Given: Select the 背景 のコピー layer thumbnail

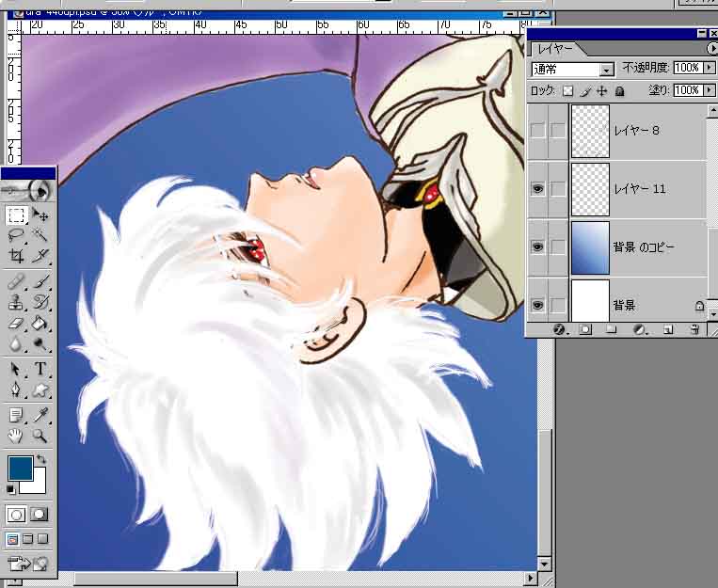Looking at the screenshot, I should (590, 247).
